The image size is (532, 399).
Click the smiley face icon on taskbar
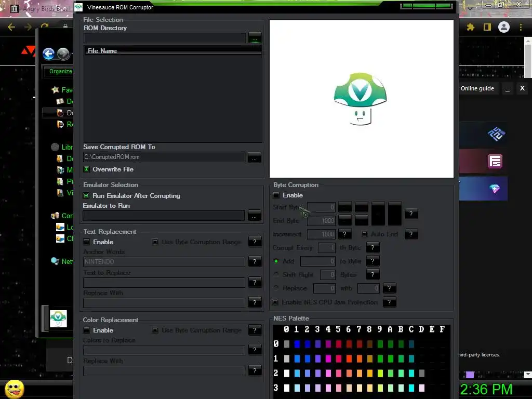(14, 389)
